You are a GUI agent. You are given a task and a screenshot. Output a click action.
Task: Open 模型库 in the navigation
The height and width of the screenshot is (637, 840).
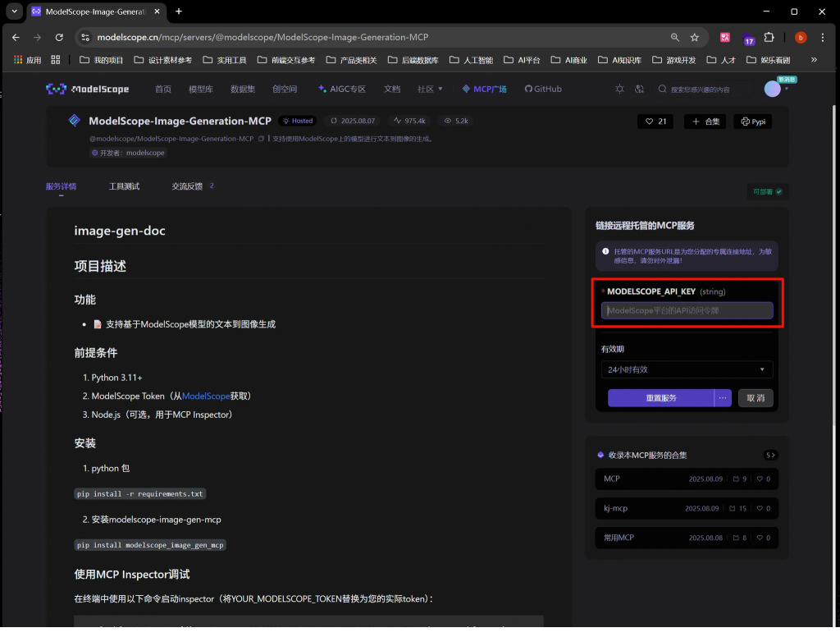coord(201,89)
